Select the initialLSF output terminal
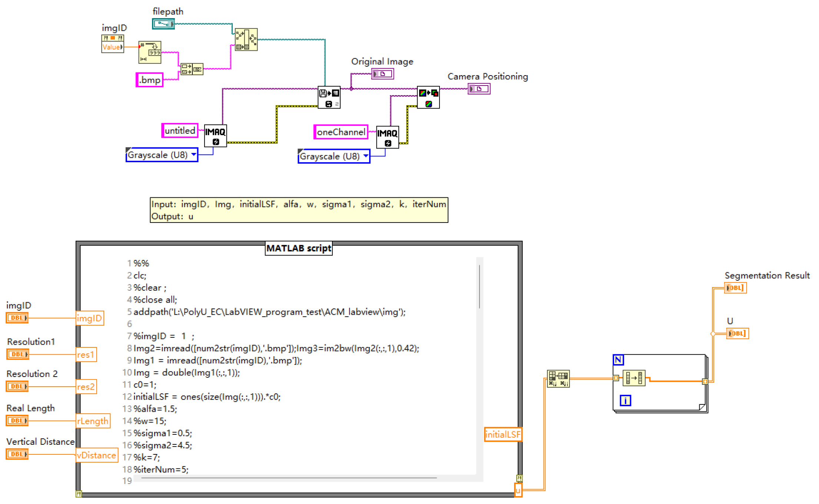The width and height of the screenshot is (819, 504). coord(503,434)
